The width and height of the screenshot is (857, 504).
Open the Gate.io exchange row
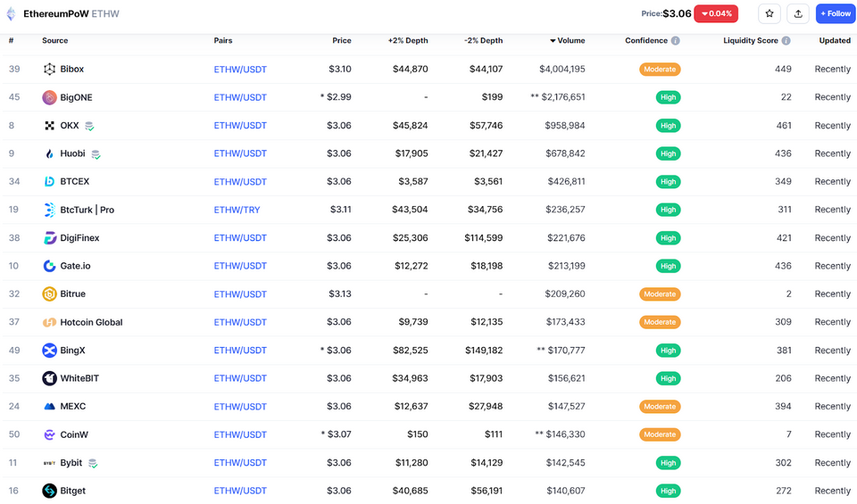tap(75, 266)
